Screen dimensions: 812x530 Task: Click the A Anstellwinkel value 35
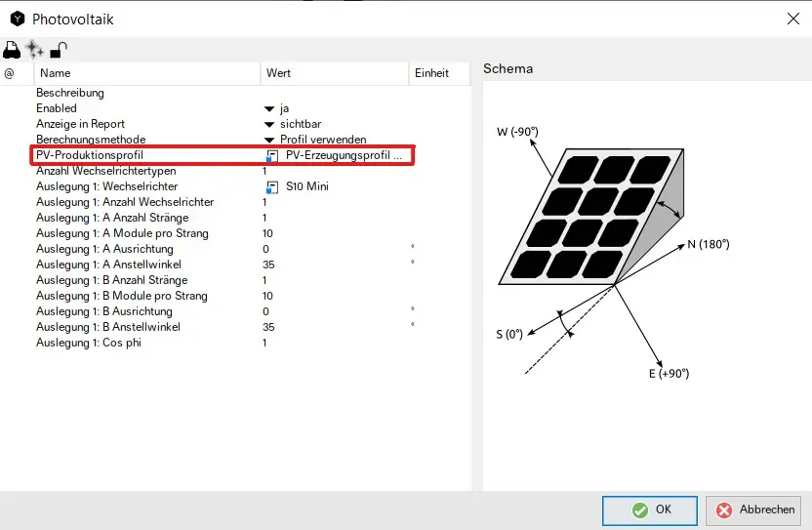[268, 265]
